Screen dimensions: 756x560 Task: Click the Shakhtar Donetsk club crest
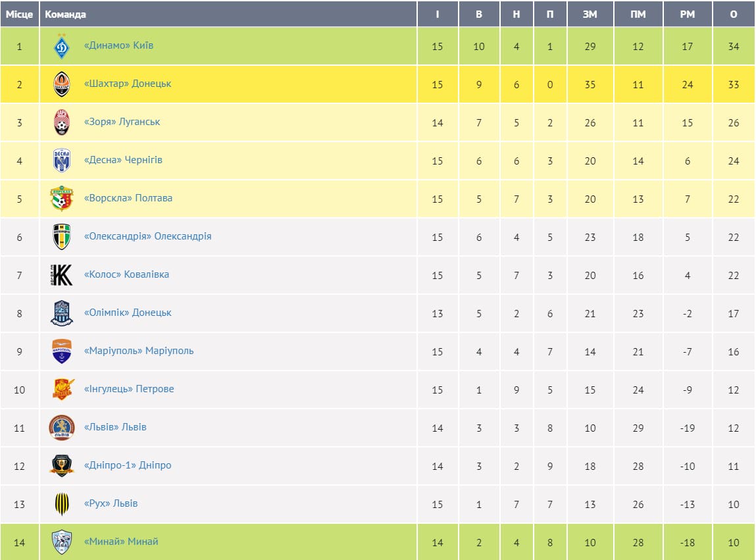coord(62,84)
